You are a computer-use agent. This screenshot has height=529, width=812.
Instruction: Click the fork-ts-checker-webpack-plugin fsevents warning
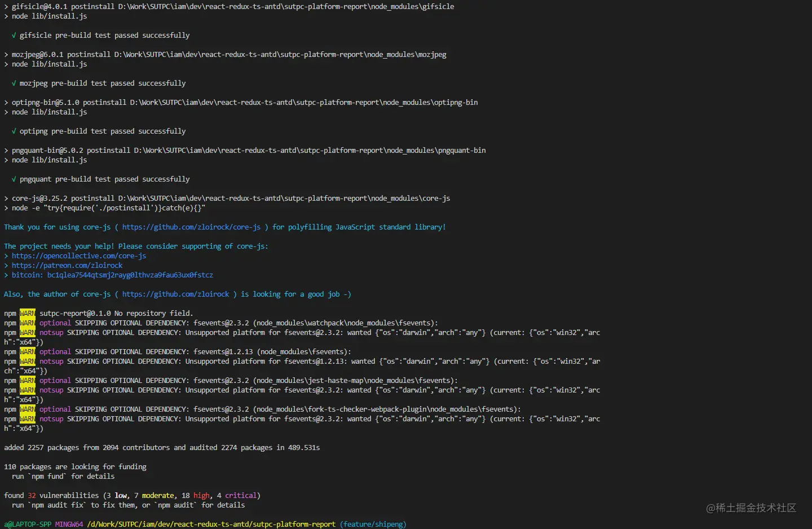pyautogui.click(x=262, y=409)
